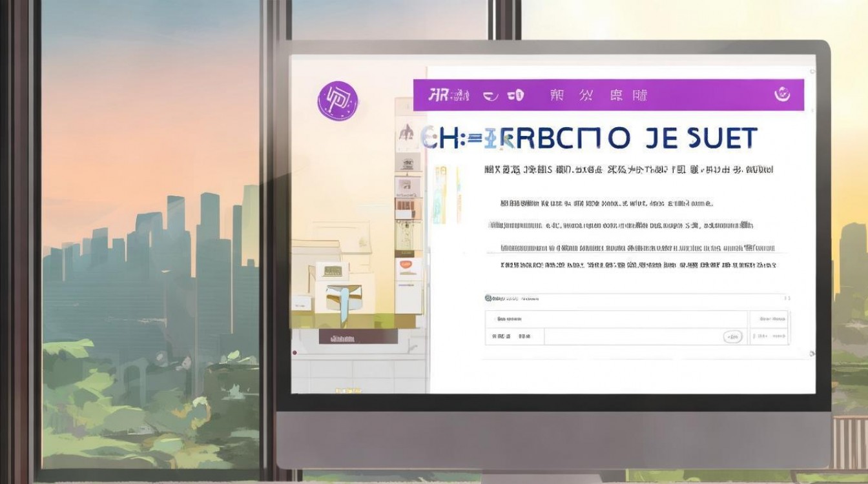Click the large blue page heading
The image size is (868, 484).
pos(588,139)
